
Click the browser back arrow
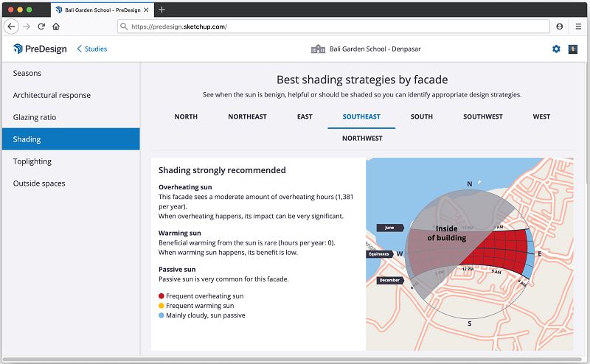(11, 27)
